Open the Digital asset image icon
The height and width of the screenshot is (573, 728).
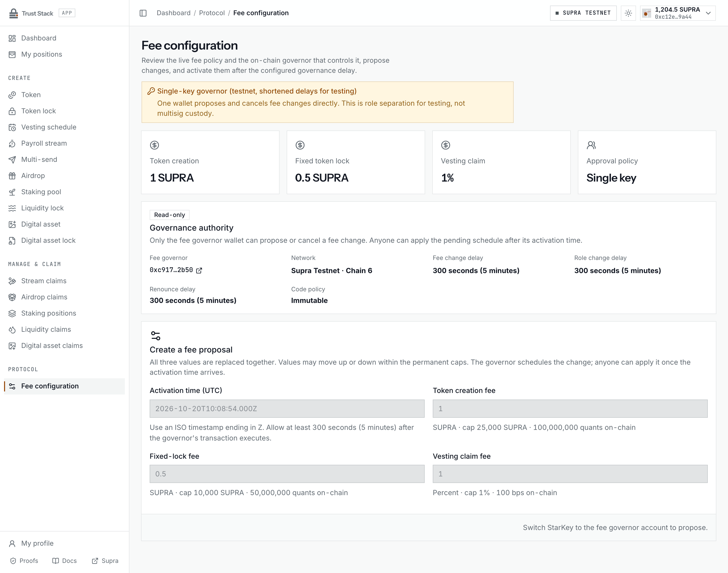tap(12, 225)
